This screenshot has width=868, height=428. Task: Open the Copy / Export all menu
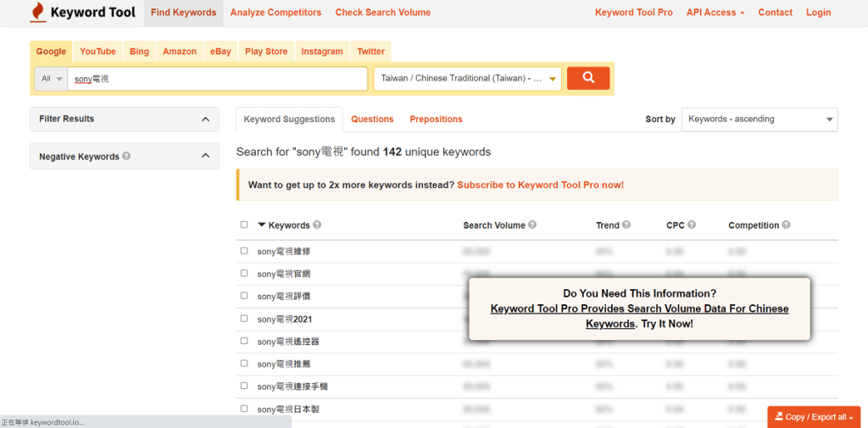(x=814, y=417)
